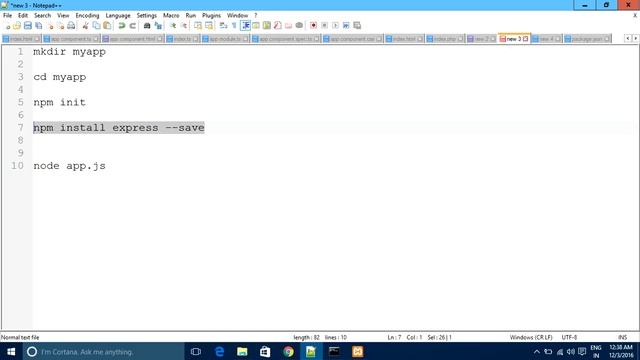Close the active new 3 tab

click(526, 39)
